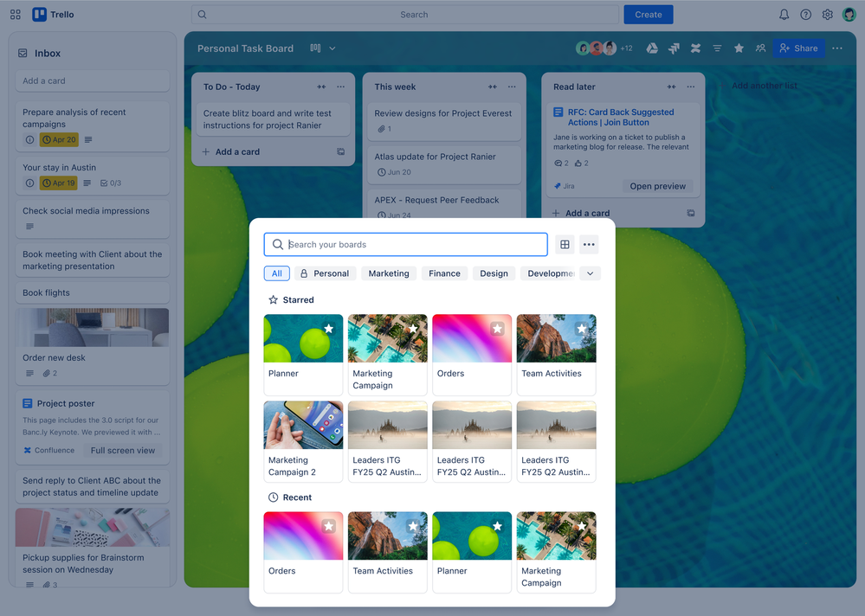The height and width of the screenshot is (616, 865).
Task: Click the Jira power-up icon in board header
Action: point(674,48)
